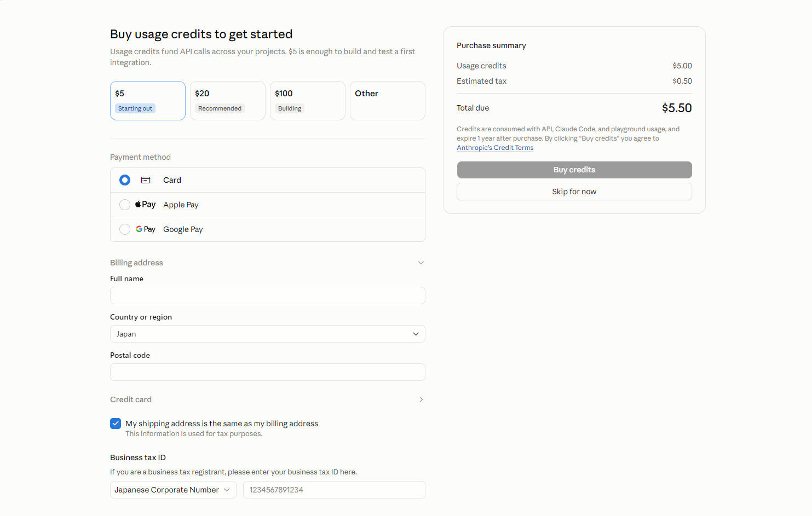The height and width of the screenshot is (516, 812).
Task: Uncheck shipping address same as billing checkbox
Action: click(116, 424)
